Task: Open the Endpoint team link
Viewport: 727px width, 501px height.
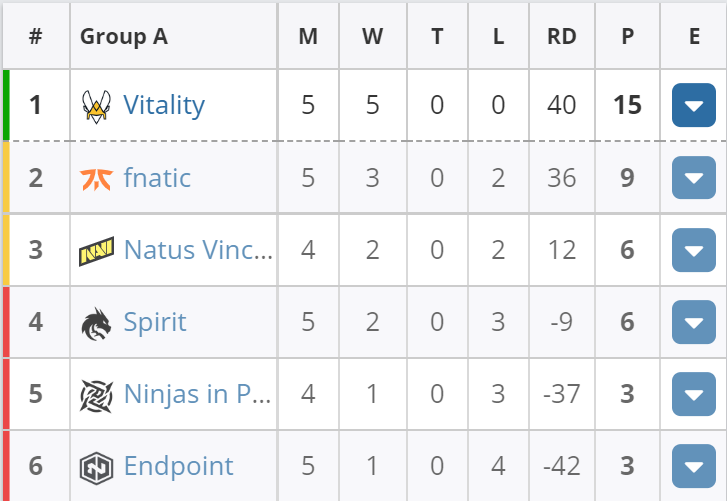Action: [178, 467]
